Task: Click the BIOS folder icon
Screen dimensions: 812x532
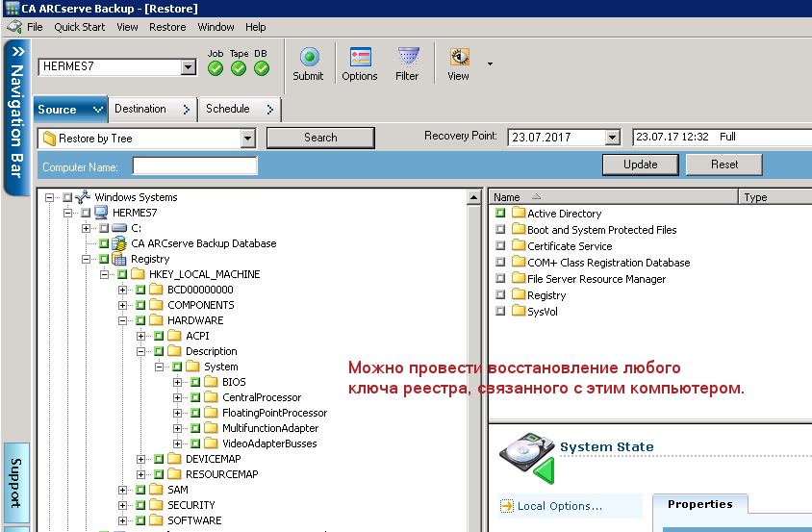Action: pyautogui.click(x=211, y=382)
